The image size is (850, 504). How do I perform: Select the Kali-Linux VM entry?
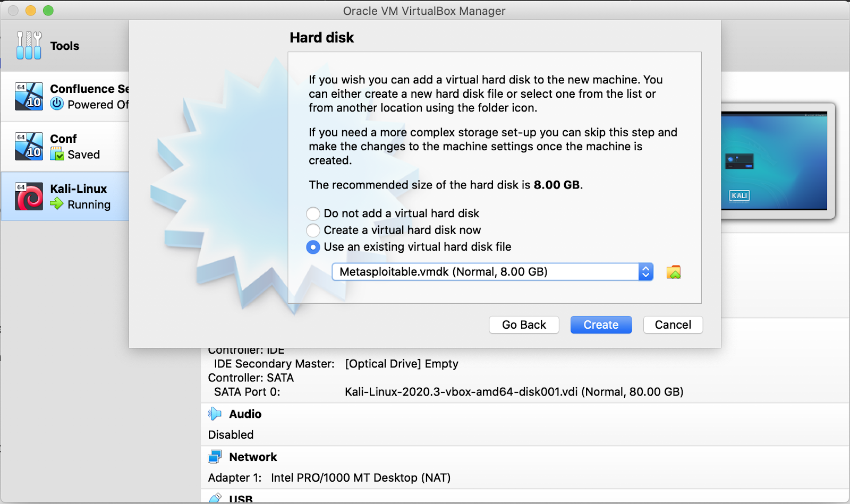(x=65, y=196)
